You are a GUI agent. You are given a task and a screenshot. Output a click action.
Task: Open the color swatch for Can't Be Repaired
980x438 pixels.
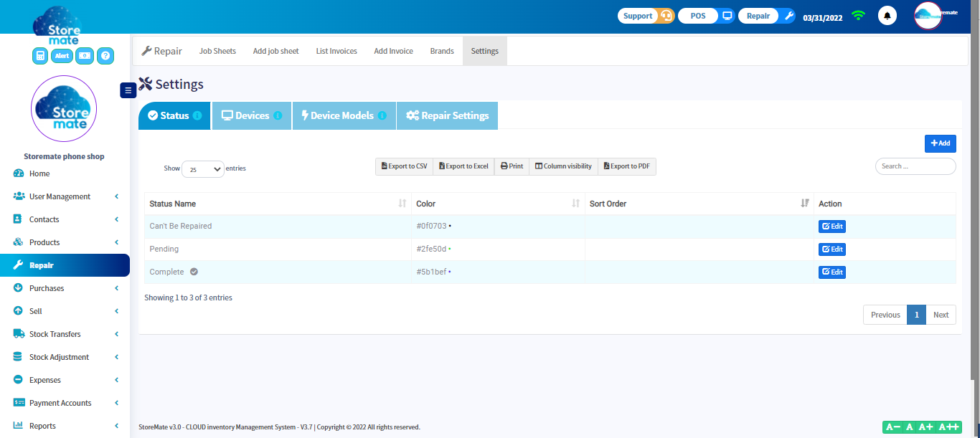(451, 226)
